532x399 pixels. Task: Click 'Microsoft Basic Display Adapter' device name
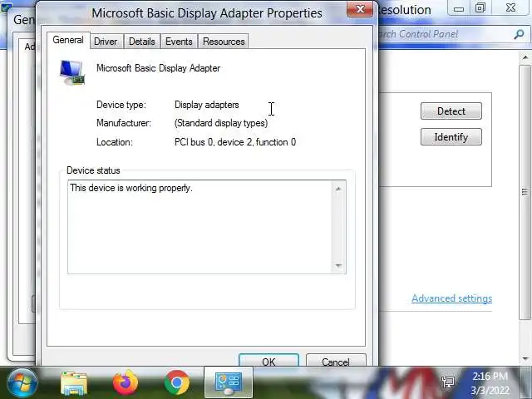159,68
